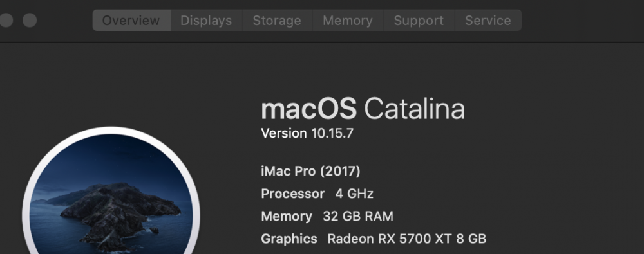Click the partially visible gray minimize button
Viewport: 644px width, 254px height.
point(6,20)
